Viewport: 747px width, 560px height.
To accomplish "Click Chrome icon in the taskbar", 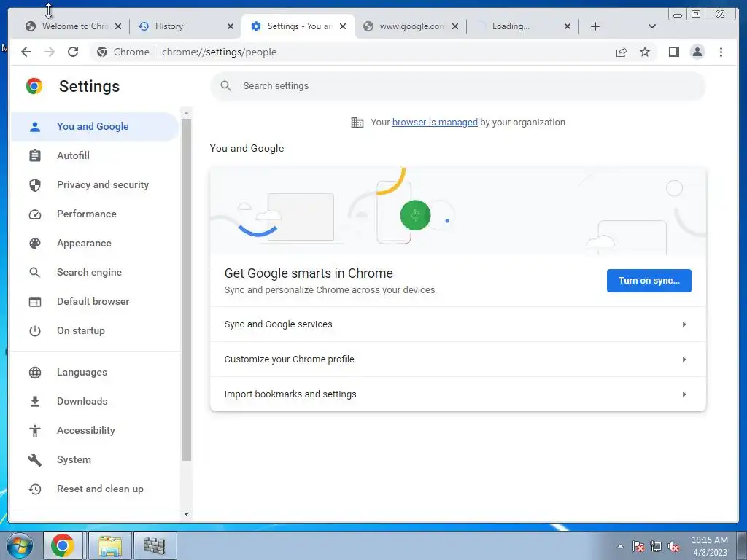I will click(x=63, y=545).
